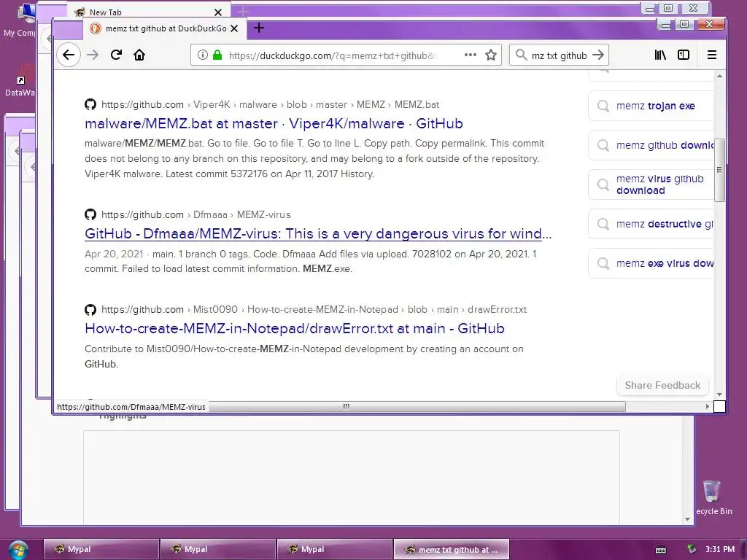Click the scroll down arrow of results page
The width and height of the screenshot is (747, 560).
(719, 394)
